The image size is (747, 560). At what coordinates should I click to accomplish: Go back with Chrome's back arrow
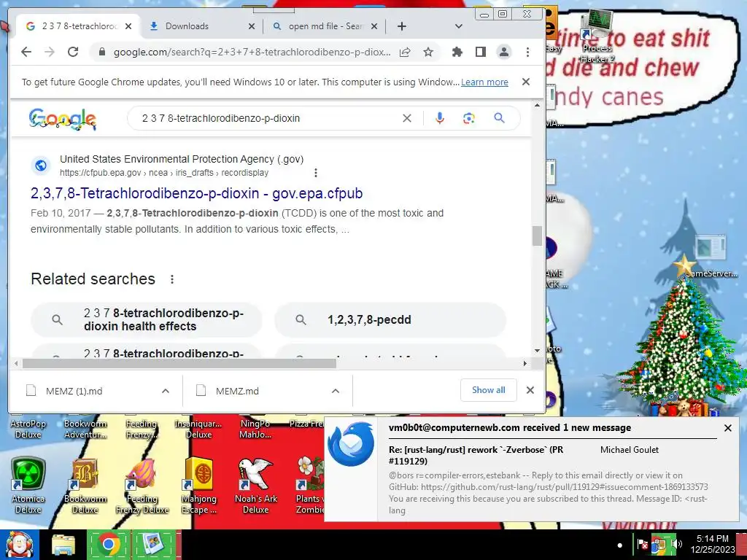26,52
